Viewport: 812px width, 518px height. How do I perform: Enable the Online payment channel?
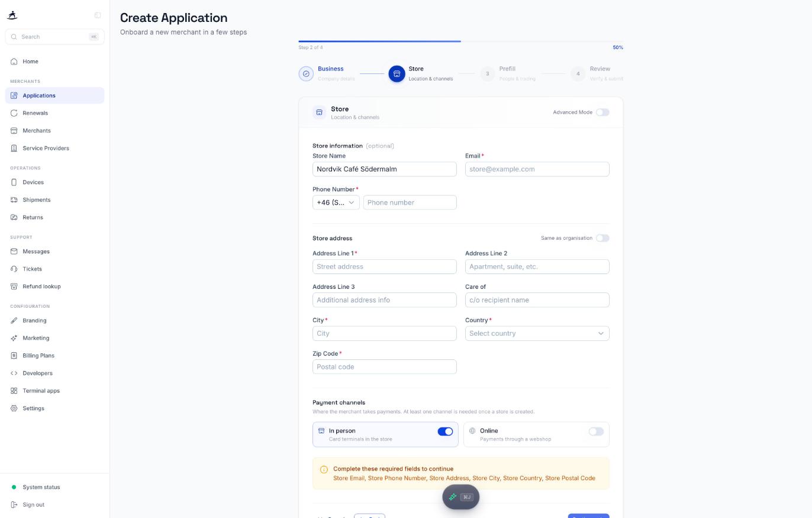point(596,432)
